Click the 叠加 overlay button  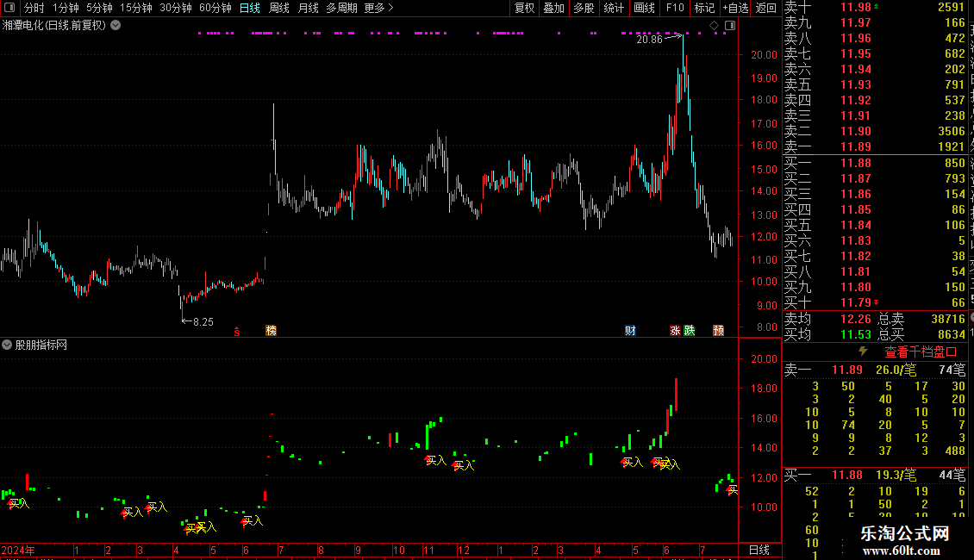[x=554, y=8]
